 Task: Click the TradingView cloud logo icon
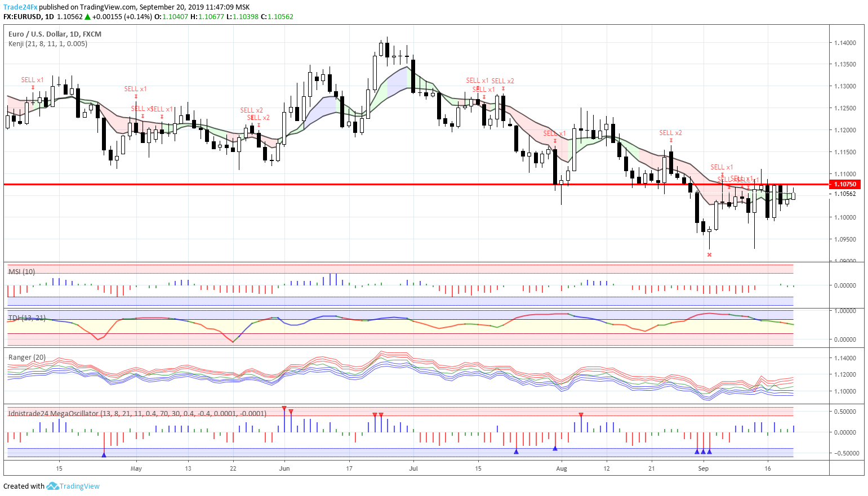(52, 486)
